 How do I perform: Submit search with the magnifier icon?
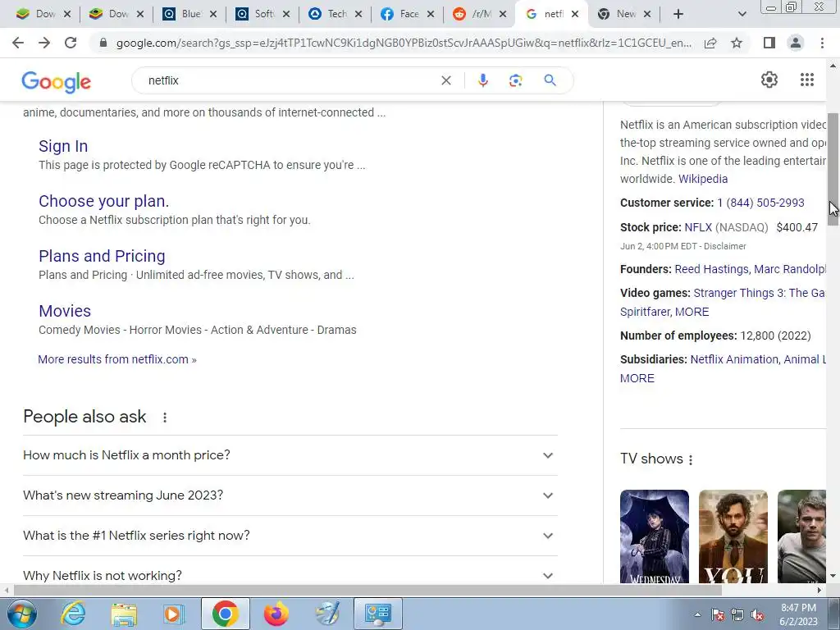[550, 80]
